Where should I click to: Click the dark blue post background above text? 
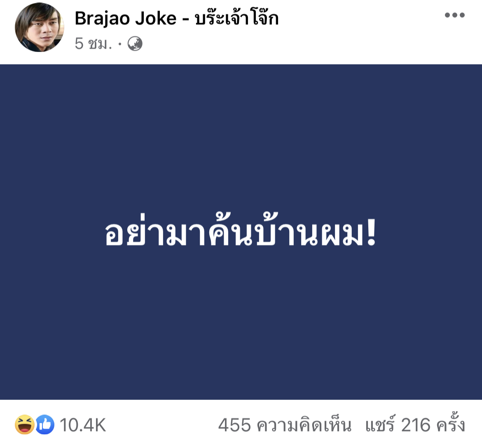[241, 135]
